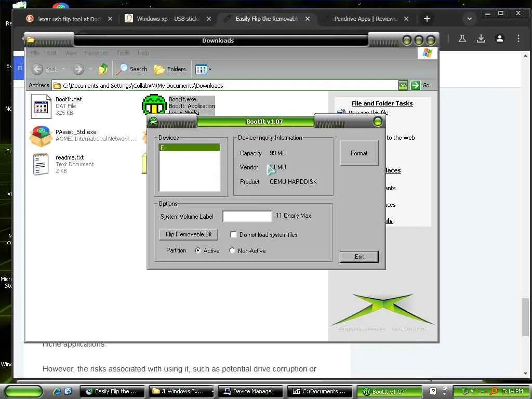Click the Forward arrow in Explorer
Screen dimensions: 532x399
click(78, 69)
